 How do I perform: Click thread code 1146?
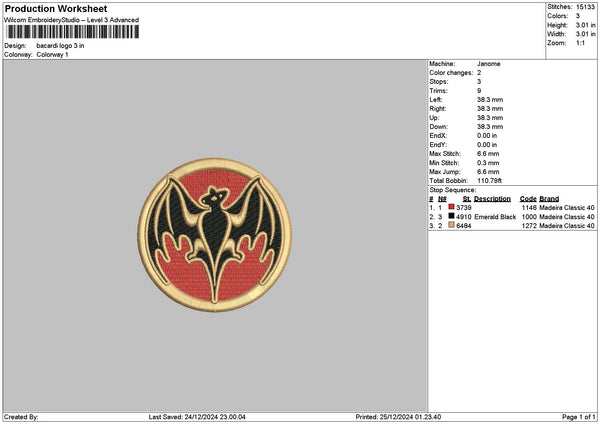(x=529, y=208)
